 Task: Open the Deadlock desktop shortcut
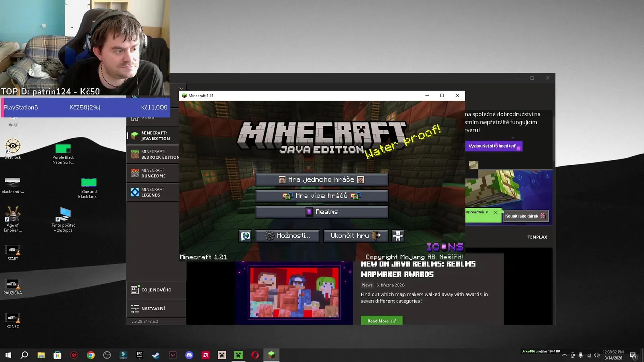click(13, 149)
